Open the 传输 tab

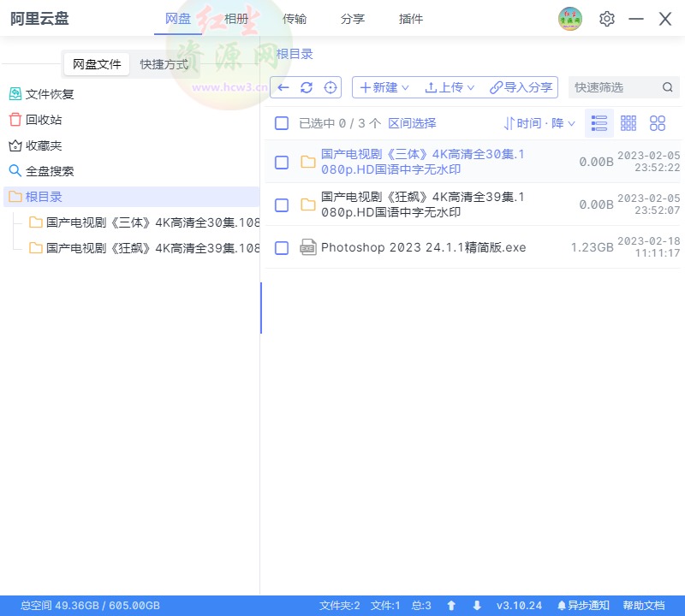[295, 19]
